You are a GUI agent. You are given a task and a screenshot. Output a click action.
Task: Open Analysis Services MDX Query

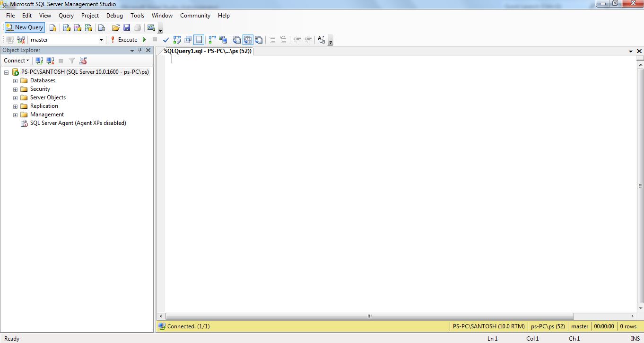(67, 27)
